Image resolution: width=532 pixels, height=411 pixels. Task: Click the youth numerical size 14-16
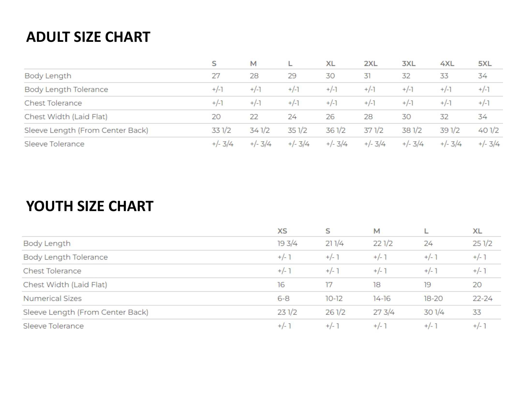[x=382, y=299]
